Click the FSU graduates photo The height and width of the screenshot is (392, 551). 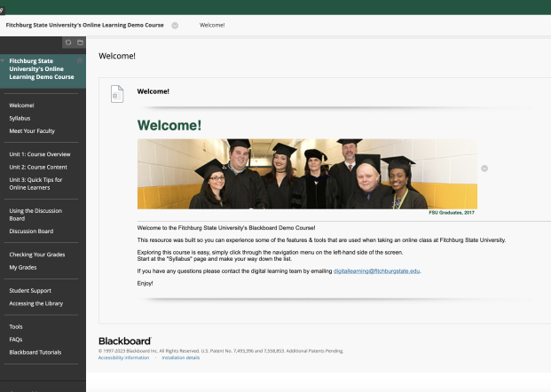click(x=307, y=174)
